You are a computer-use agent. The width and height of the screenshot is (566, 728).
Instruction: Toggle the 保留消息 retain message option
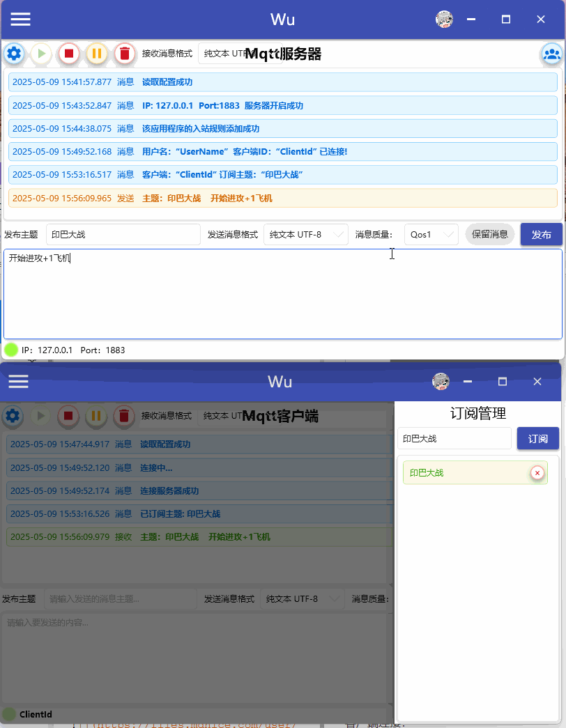pyautogui.click(x=489, y=234)
